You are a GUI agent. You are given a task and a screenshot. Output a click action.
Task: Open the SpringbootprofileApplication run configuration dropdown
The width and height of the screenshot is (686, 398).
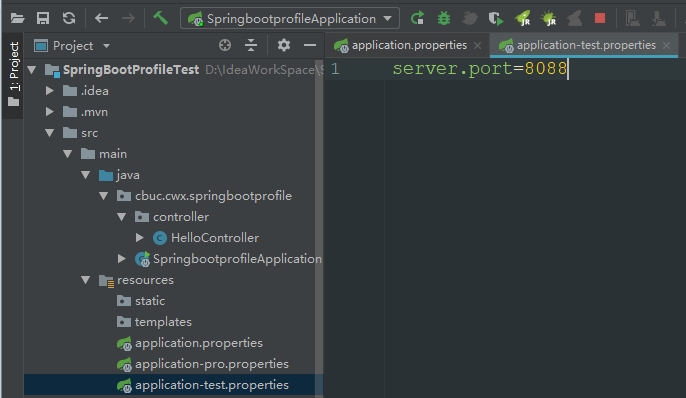[x=290, y=19]
